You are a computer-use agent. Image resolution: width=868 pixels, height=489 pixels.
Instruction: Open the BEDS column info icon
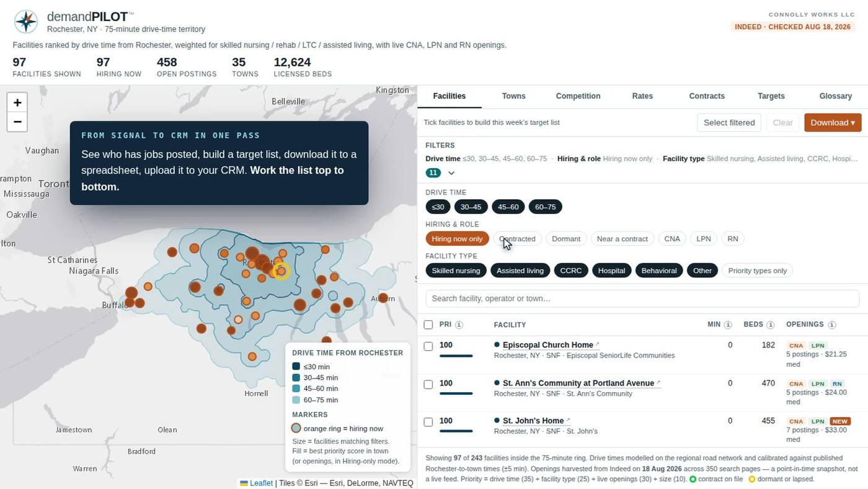pos(770,325)
